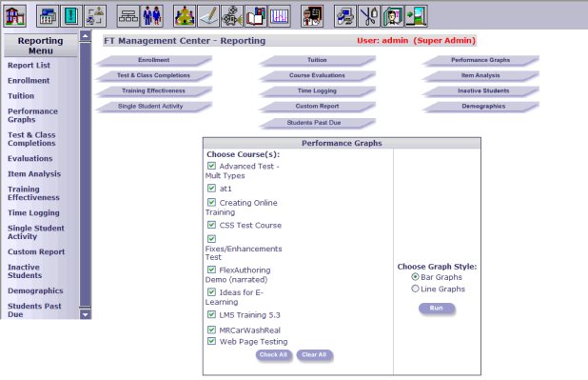Open the Students Past Due tab
This screenshot has height=380, width=588.
(x=317, y=123)
